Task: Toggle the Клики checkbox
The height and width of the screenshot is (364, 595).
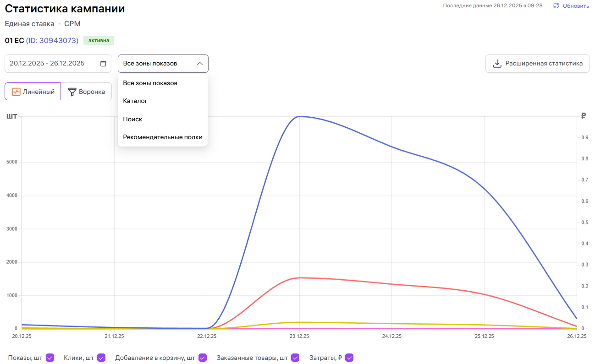Action: tap(101, 358)
